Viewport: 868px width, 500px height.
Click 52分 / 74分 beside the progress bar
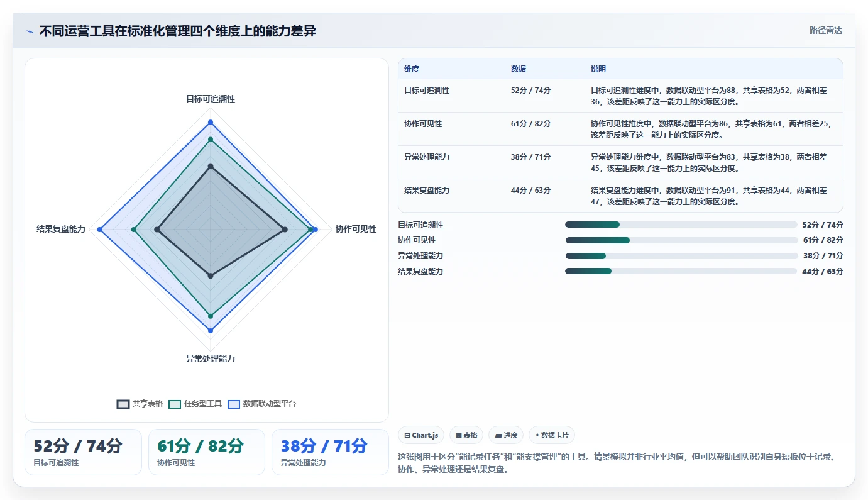(823, 225)
